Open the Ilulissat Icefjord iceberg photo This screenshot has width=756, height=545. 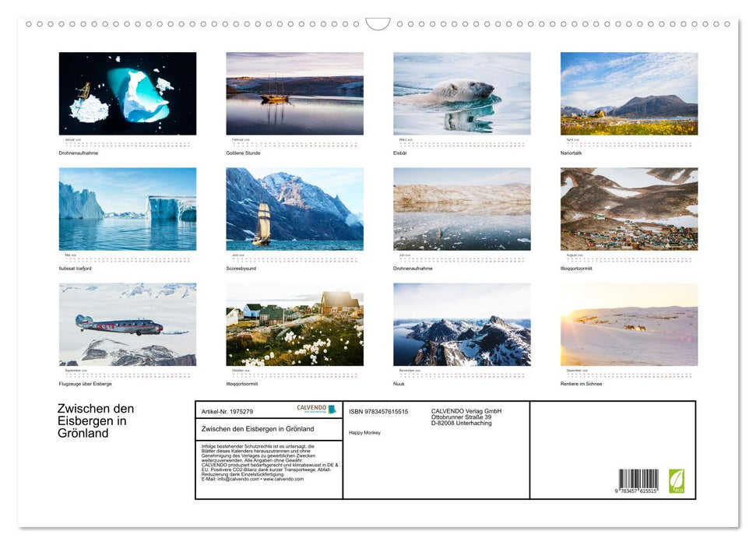(x=127, y=209)
